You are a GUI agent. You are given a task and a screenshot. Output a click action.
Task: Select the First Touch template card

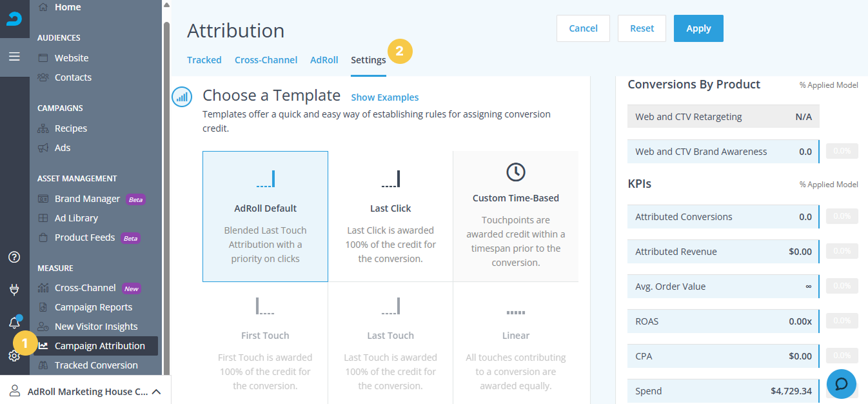point(265,343)
